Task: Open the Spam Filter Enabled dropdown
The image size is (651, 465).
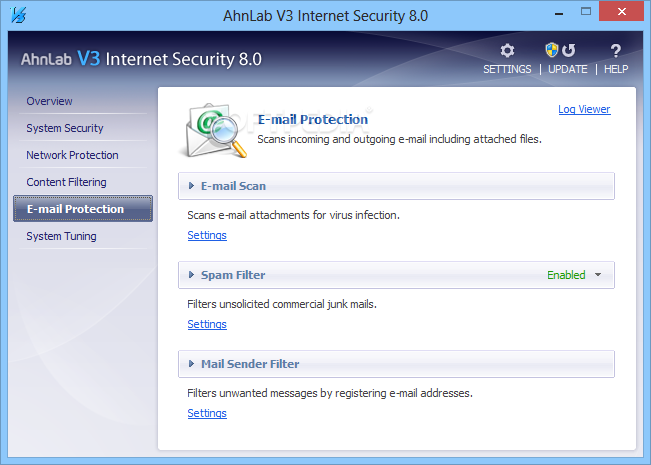Action: point(598,275)
